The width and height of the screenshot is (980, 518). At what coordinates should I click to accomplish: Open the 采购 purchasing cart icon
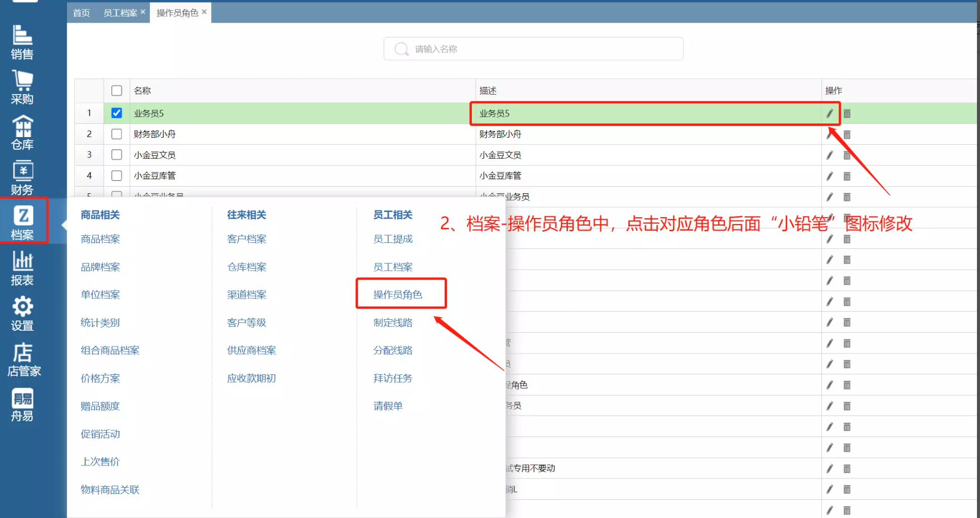(22, 88)
